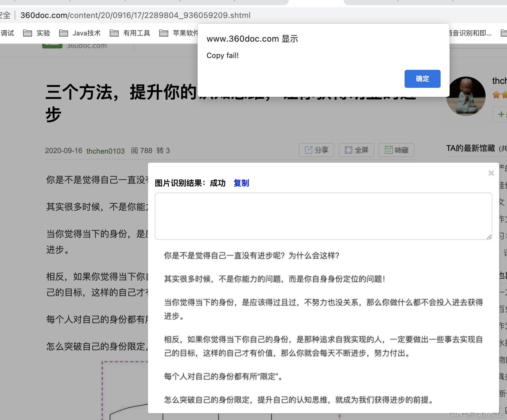
Task: Click the Copy fail! message text
Action: pyautogui.click(x=223, y=55)
